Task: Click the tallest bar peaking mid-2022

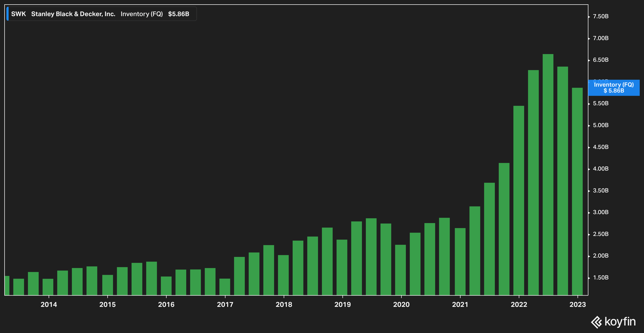Action: coord(548,175)
